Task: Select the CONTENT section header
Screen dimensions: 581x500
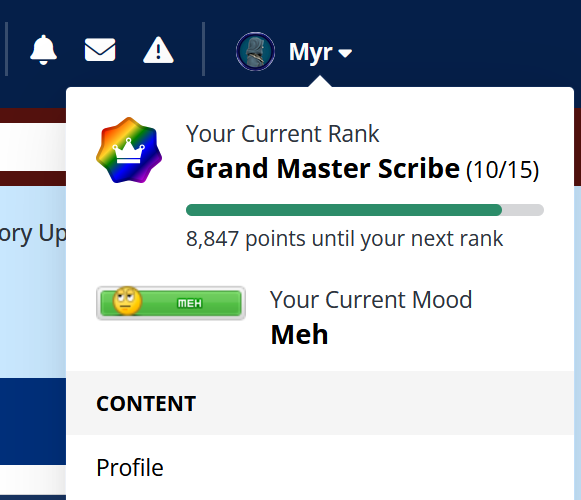Action: point(146,404)
